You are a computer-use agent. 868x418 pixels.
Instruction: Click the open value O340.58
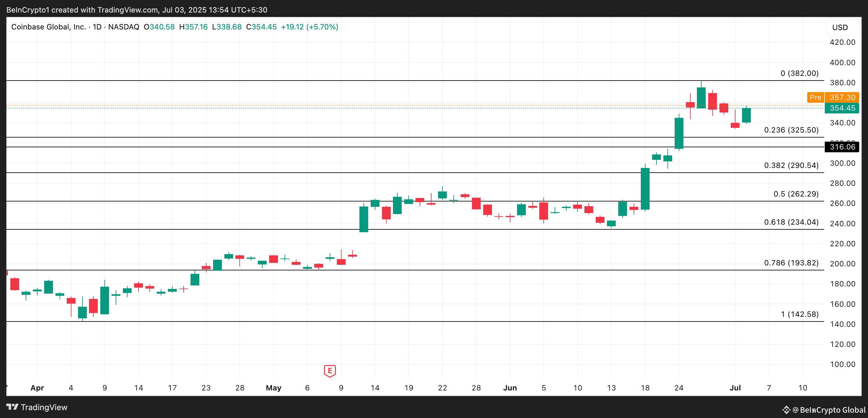click(x=159, y=27)
